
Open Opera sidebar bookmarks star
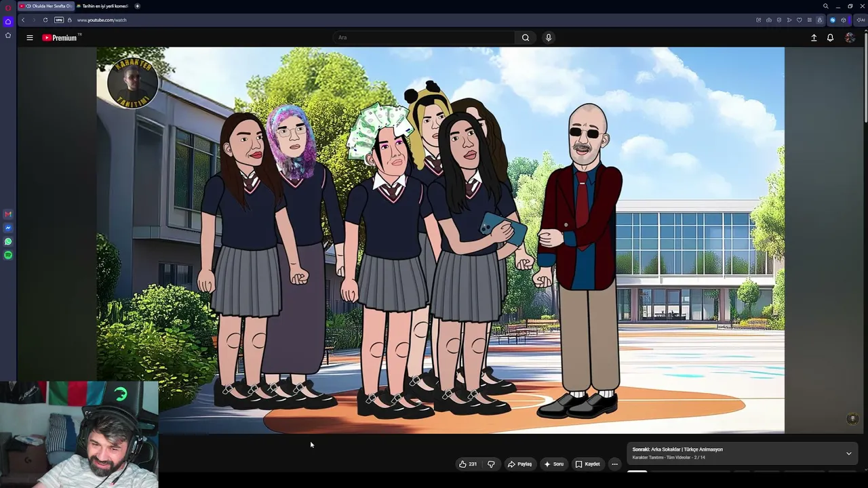click(x=8, y=35)
